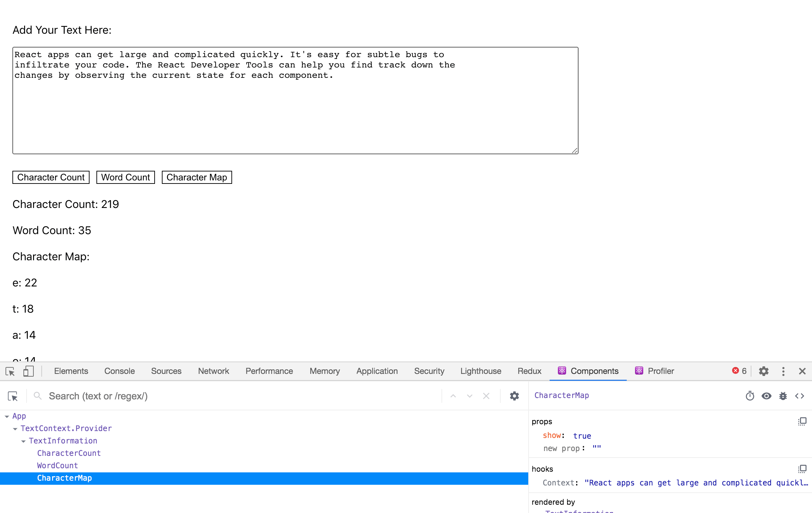Select the React element picker icon
The height and width of the screenshot is (513, 812).
coord(13,396)
